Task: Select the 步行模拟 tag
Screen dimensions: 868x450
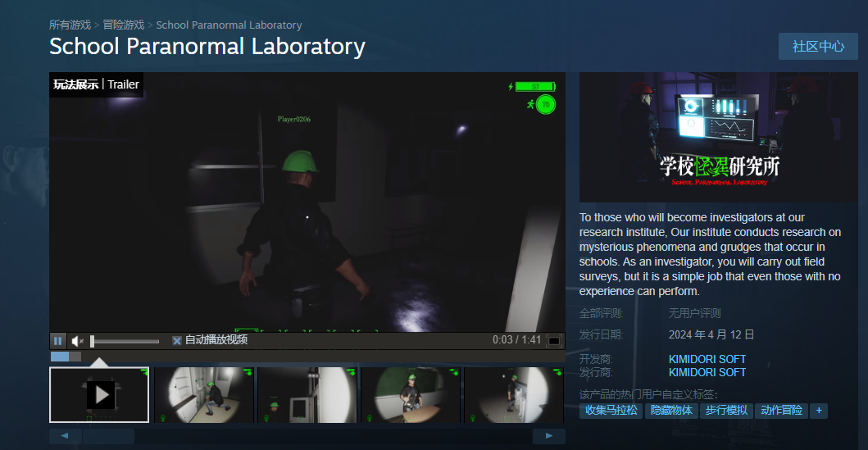Action: click(x=725, y=411)
